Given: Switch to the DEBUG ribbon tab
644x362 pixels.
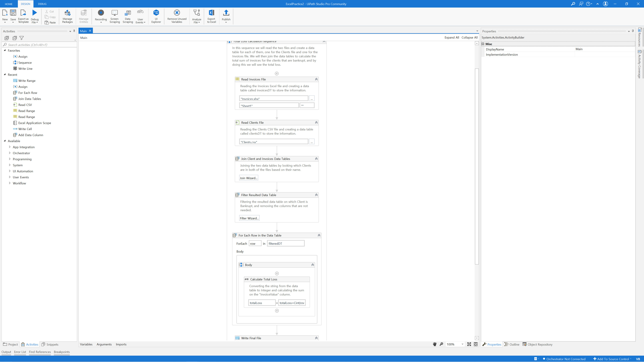Looking at the screenshot, I should [42, 4].
